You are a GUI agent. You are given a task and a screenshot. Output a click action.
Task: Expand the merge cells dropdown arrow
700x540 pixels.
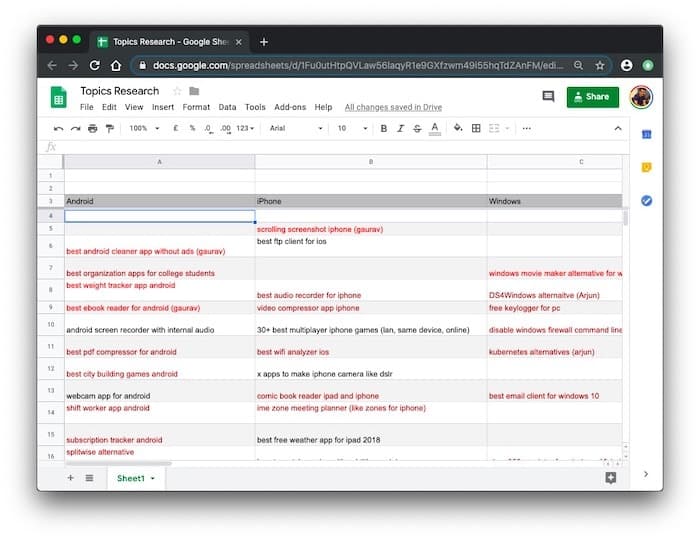(507, 129)
